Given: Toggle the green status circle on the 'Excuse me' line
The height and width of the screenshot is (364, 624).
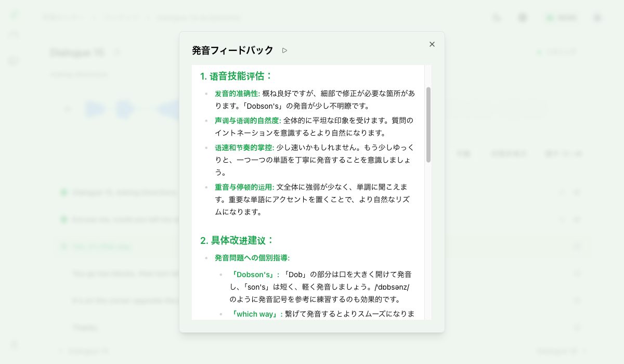Looking at the screenshot, I should click(x=63, y=219).
